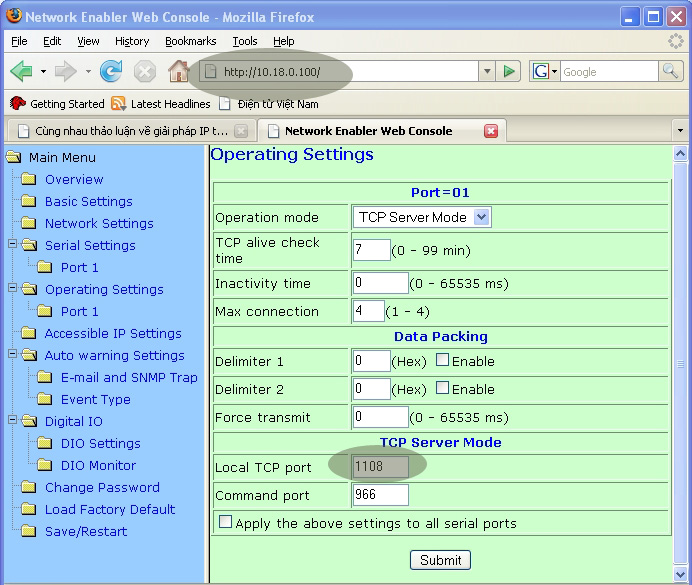Click the green Go arrow button

coord(510,71)
